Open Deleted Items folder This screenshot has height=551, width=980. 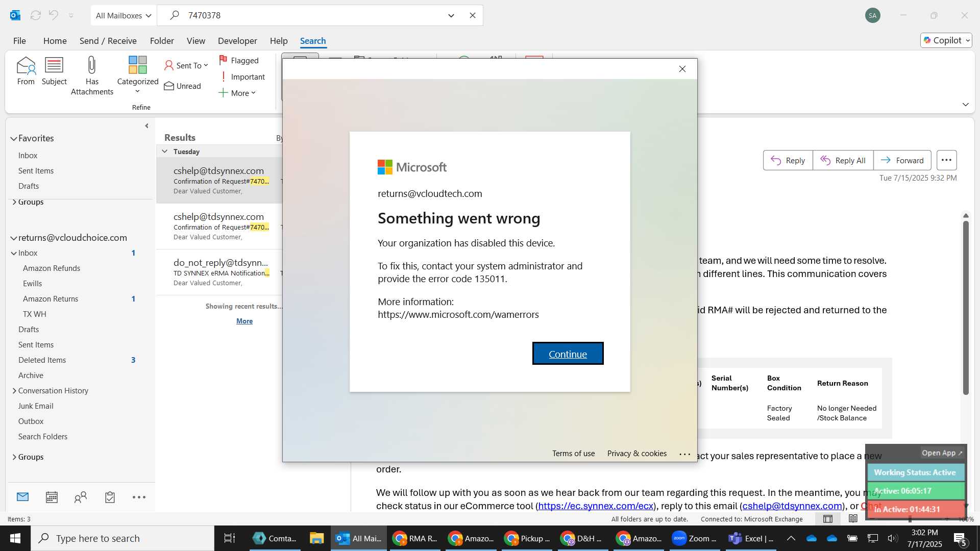click(x=42, y=360)
